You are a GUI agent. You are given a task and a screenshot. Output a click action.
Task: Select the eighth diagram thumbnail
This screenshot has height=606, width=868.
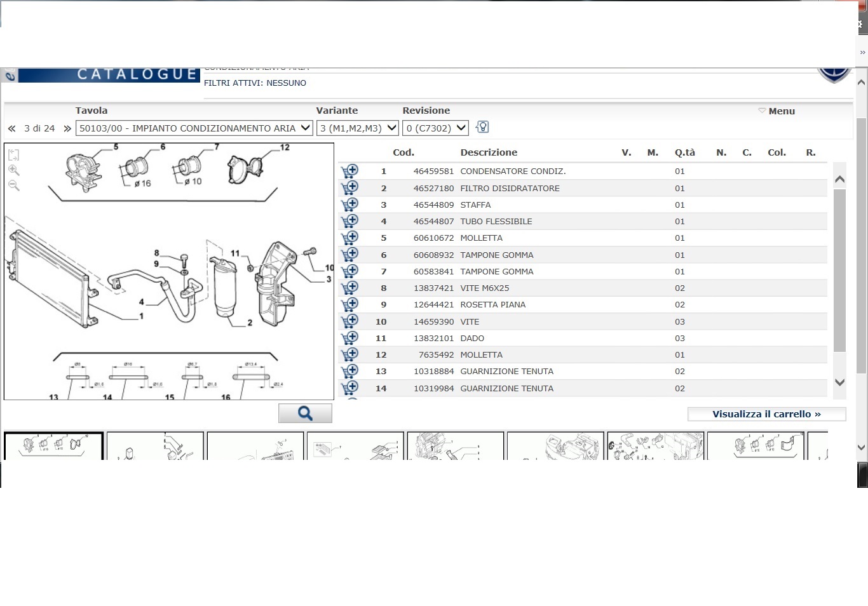(x=756, y=446)
